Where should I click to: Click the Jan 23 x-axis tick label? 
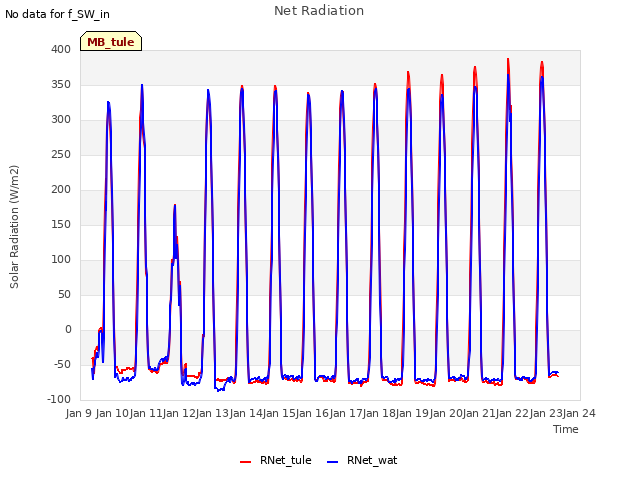(x=546, y=413)
